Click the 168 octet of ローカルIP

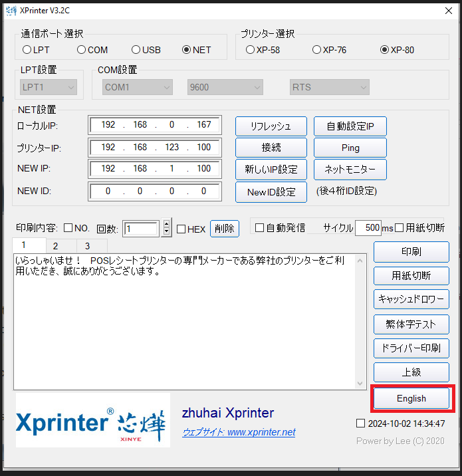[x=140, y=124]
